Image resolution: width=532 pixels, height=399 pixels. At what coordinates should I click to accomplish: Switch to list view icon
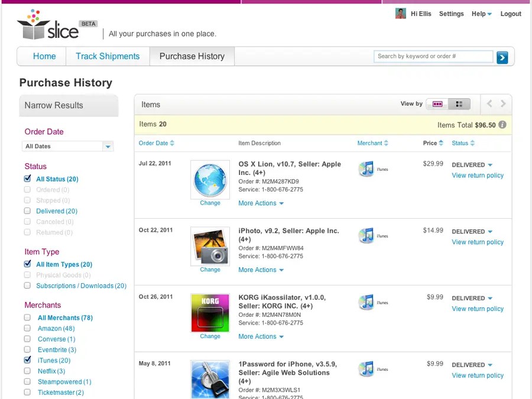tap(437, 104)
